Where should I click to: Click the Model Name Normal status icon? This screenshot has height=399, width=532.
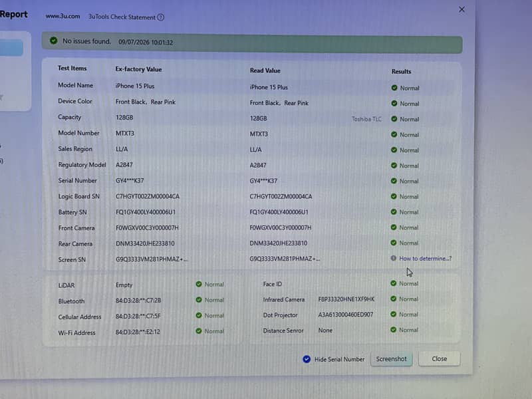[x=394, y=88]
